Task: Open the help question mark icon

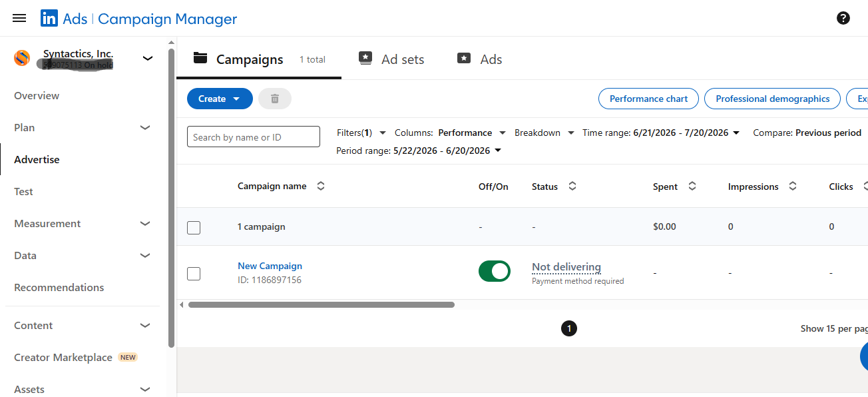Action: point(843,18)
